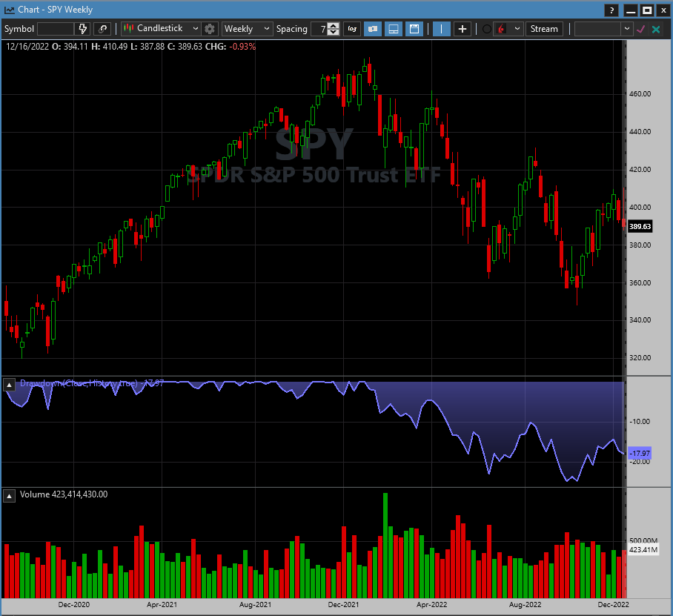This screenshot has width=673, height=616.
Task: Click the help question mark button
Action: 611,10
